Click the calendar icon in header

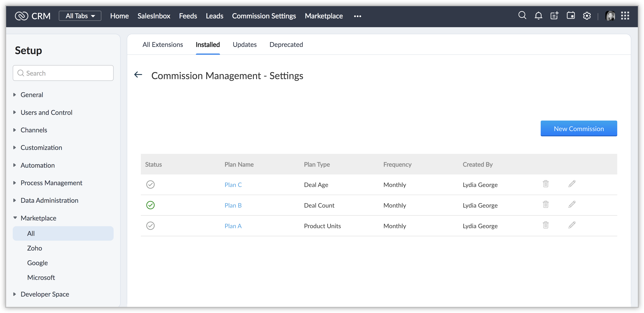tap(571, 16)
